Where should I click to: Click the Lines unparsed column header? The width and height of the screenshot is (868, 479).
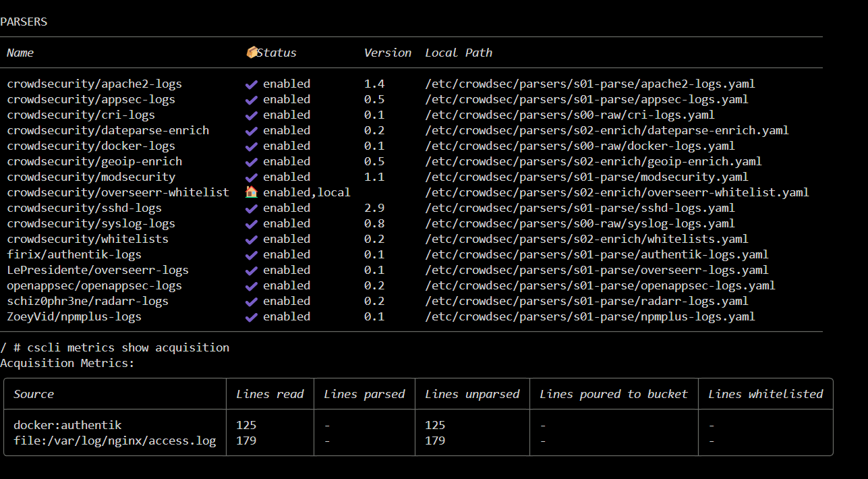pos(472,394)
